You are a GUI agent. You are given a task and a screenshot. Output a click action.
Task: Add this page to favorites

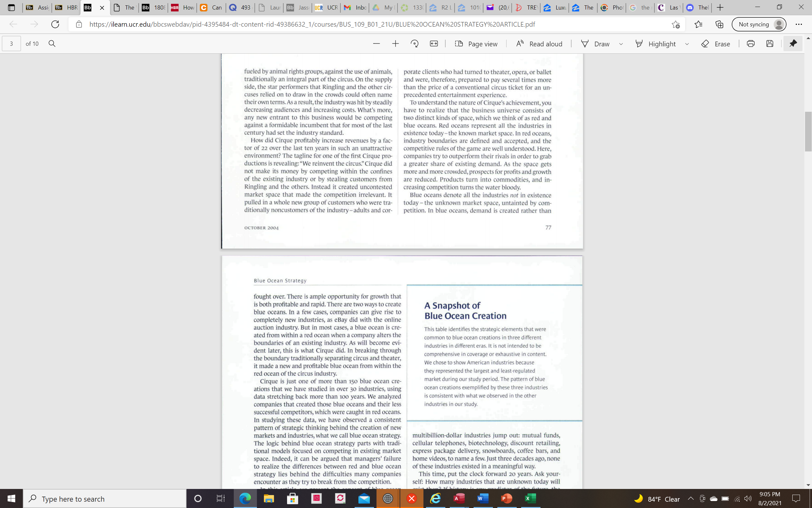tap(675, 24)
